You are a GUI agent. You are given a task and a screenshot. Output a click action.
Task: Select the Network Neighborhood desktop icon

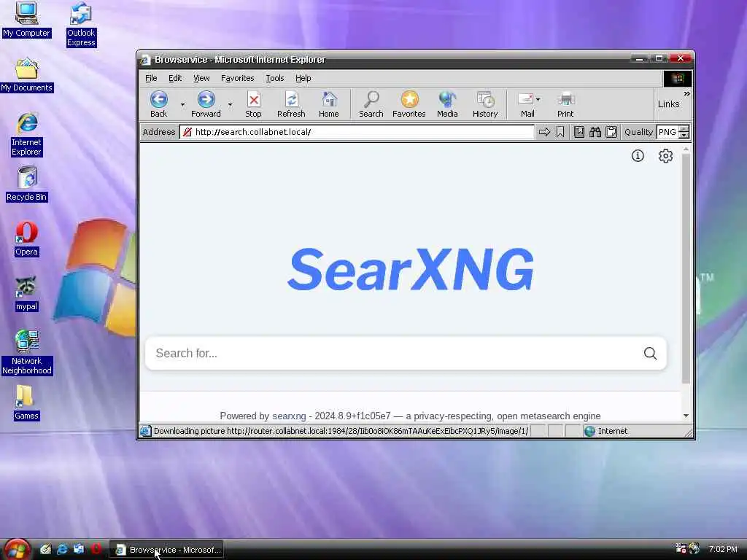coord(27,352)
